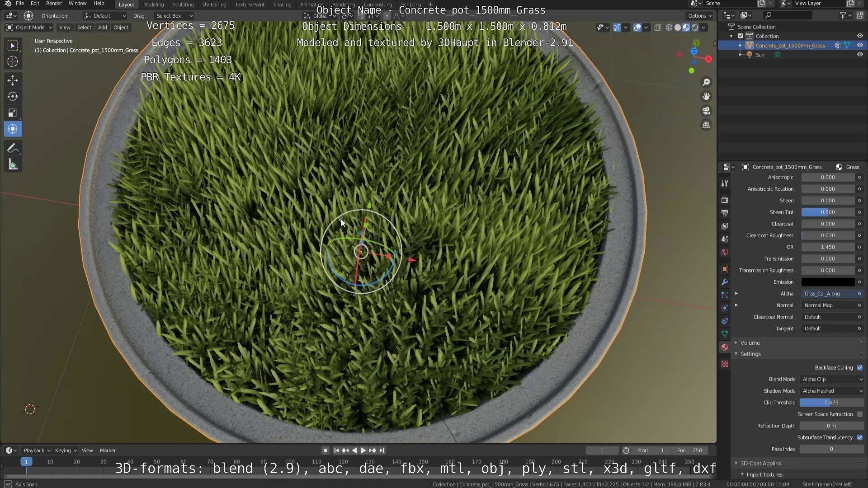Open the Tool properties tab
The height and width of the screenshot is (488, 868).
(725, 183)
